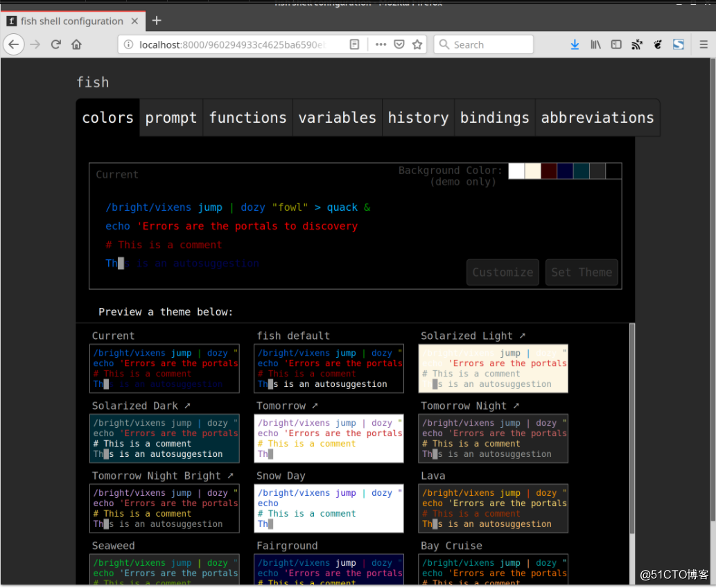Open the functions tab
Image resolution: width=716 pixels, height=588 pixels.
click(x=248, y=118)
